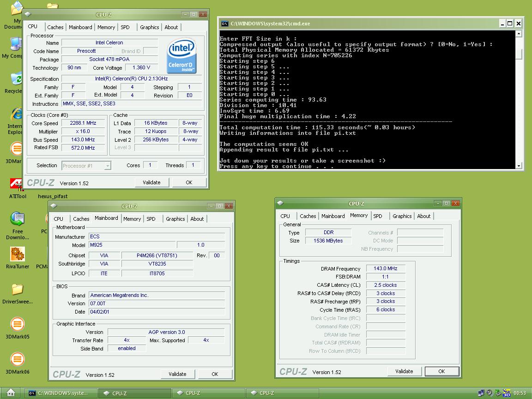This screenshot has width=532, height=399.
Task: Open SPD tab in top CPU-Z window
Action: [x=125, y=27]
